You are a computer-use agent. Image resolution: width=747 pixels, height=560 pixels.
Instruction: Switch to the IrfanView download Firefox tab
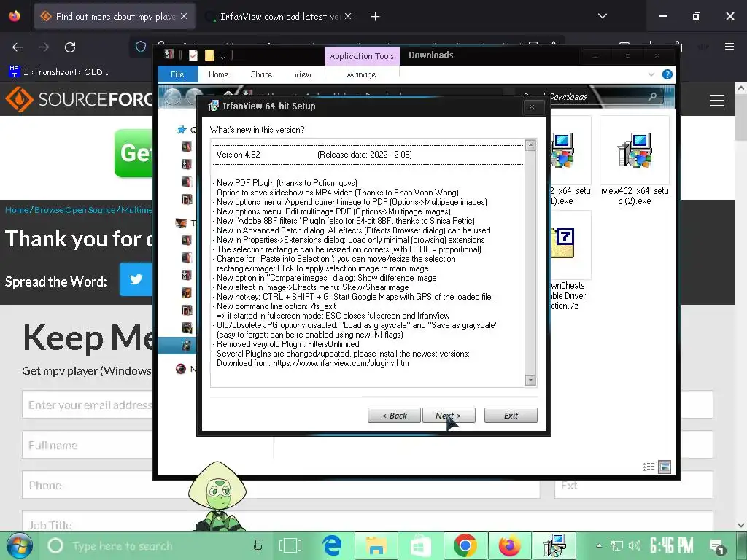pyautogui.click(x=279, y=16)
